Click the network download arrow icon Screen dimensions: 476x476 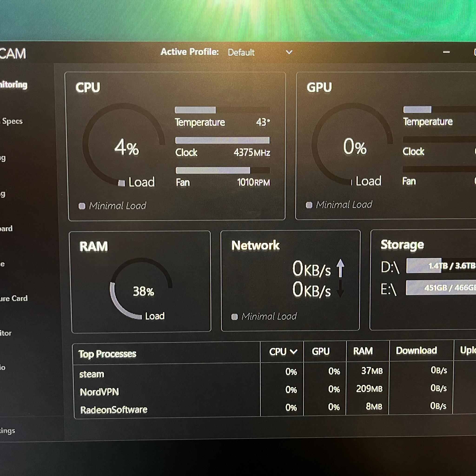click(x=340, y=289)
